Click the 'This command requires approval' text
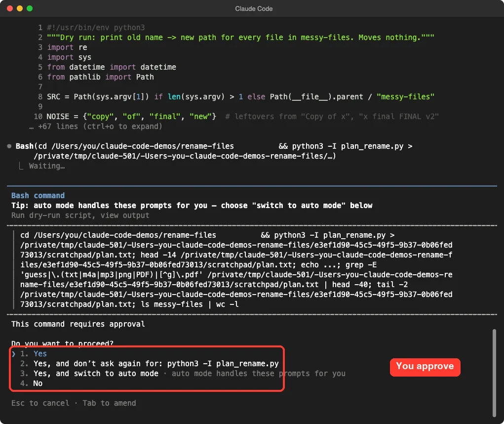The height and width of the screenshot is (424, 504). pyautogui.click(x=78, y=324)
